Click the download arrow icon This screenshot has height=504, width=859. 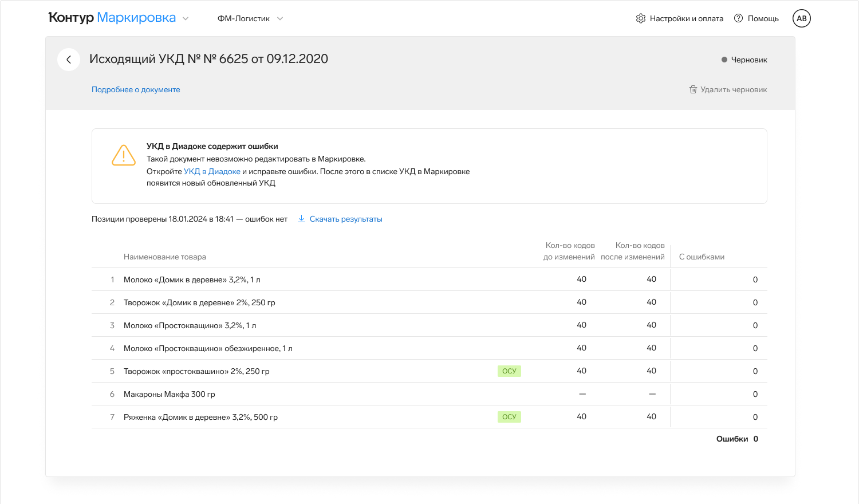click(x=301, y=219)
